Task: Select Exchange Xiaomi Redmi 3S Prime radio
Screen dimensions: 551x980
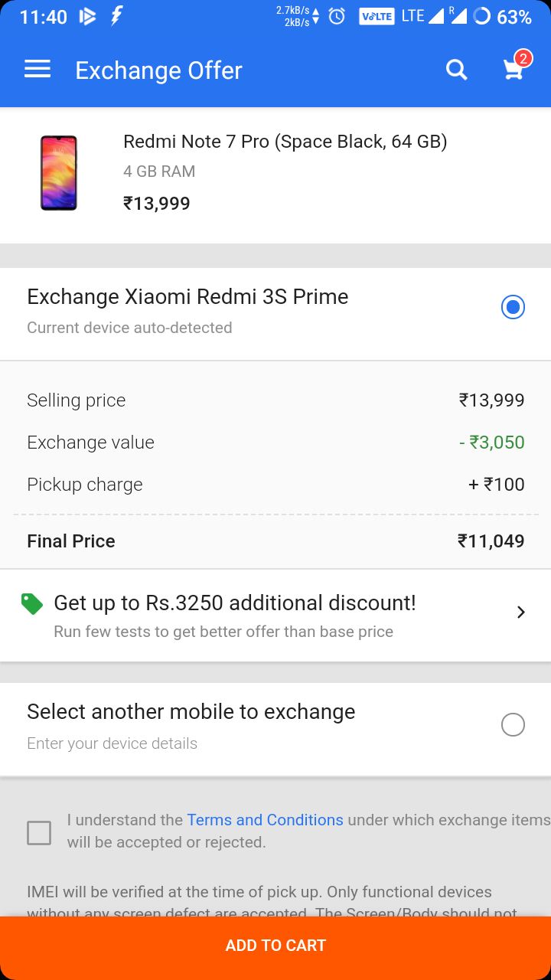Action: [513, 307]
